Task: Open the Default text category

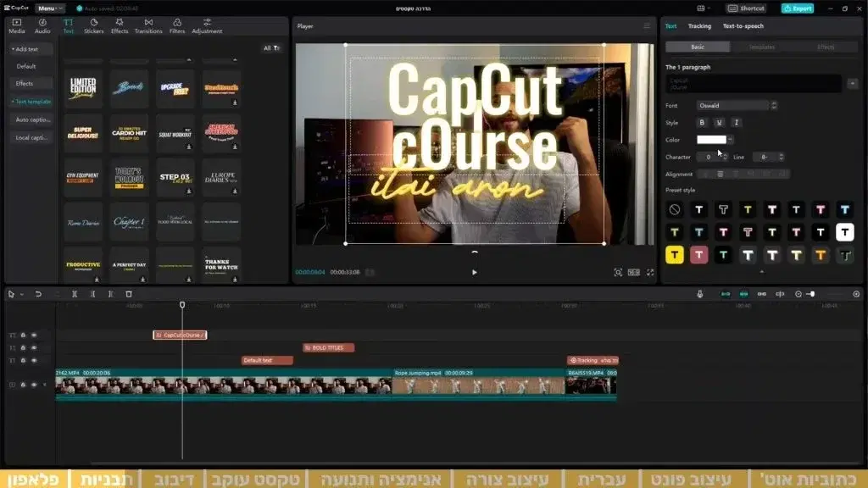Action: 26,66
